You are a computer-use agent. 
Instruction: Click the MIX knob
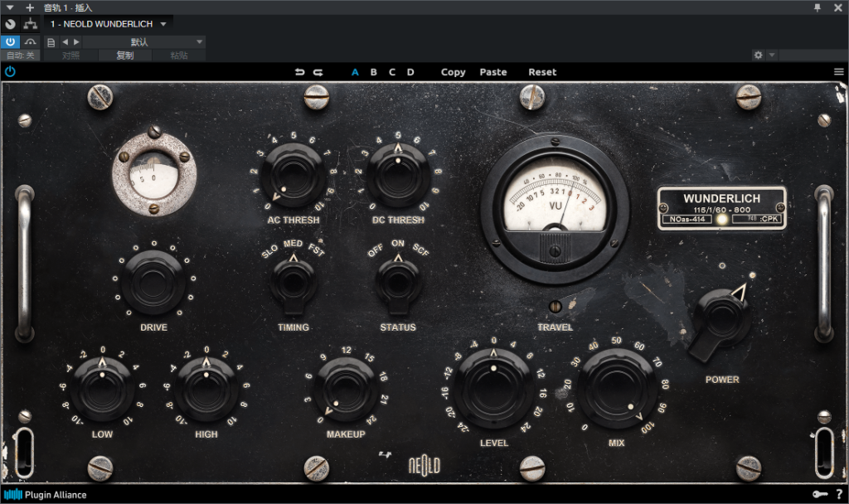coord(616,390)
